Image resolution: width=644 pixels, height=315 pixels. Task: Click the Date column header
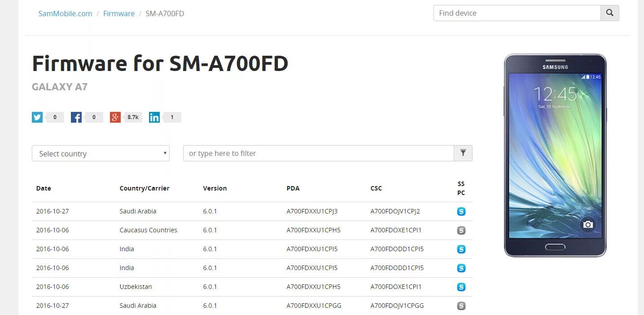pos(44,188)
